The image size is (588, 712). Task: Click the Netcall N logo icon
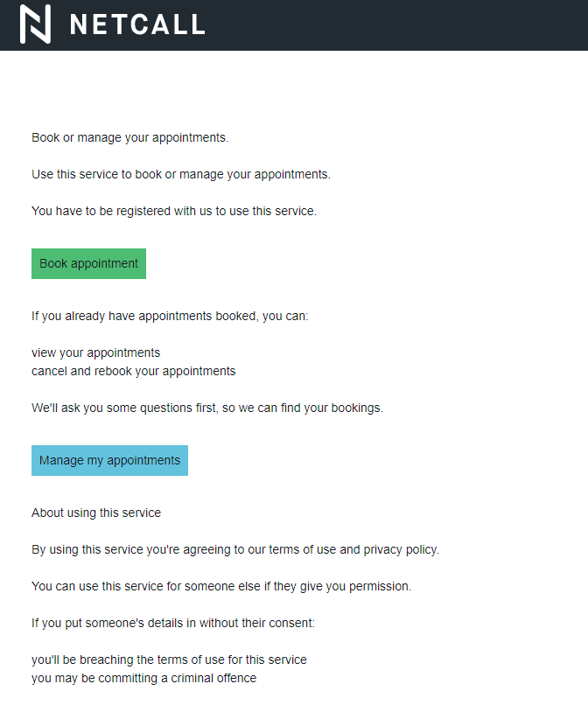[35, 24]
